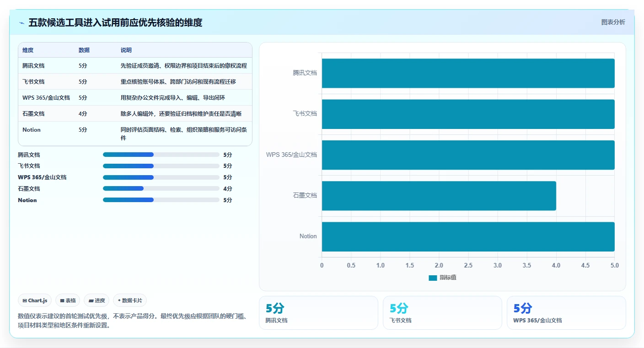644x348 pixels.
Task: Open the WPS 365/金山文档 5分 data card
Action: pos(566,313)
